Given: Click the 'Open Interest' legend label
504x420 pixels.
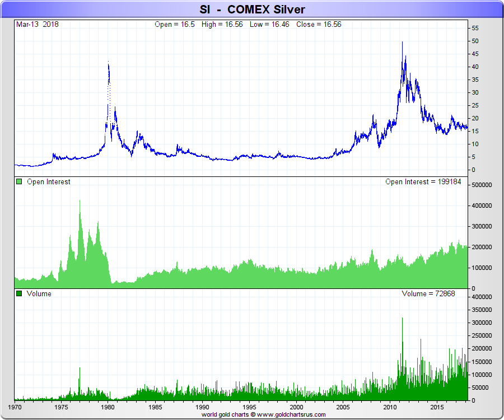Looking at the screenshot, I should pyautogui.click(x=49, y=182).
